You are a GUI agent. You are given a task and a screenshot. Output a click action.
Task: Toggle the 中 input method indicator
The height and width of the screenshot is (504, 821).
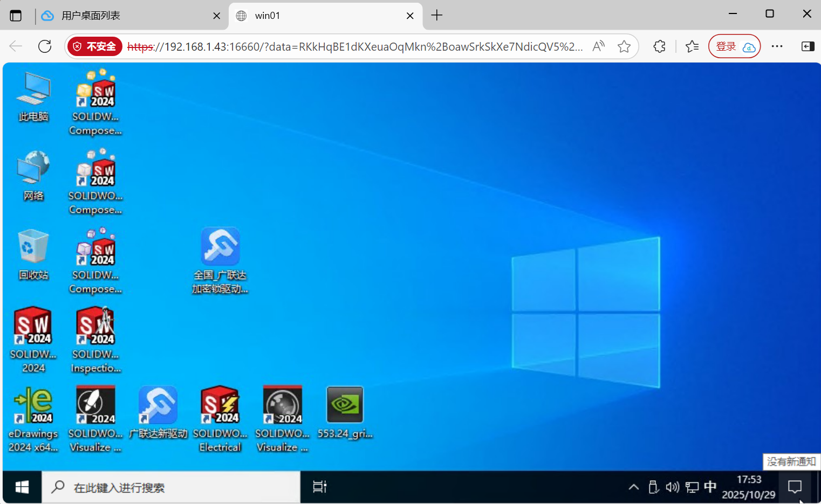tap(710, 487)
